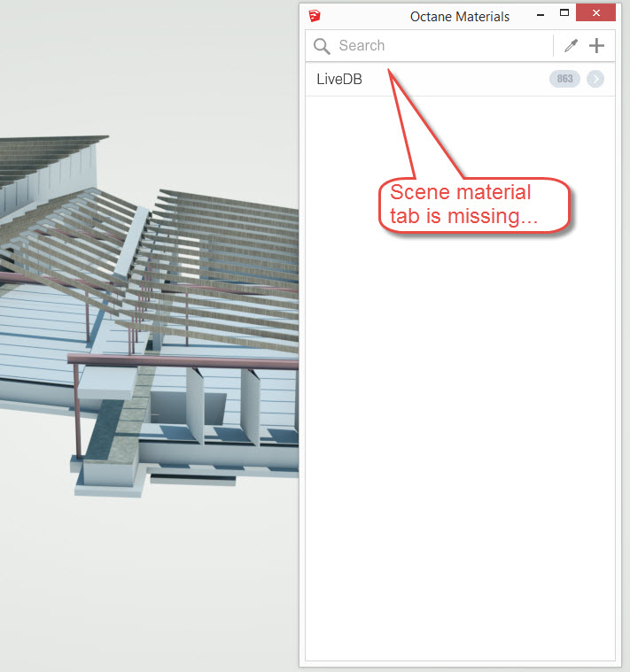This screenshot has width=630, height=672.
Task: Click the 863 count badge
Action: tap(564, 79)
